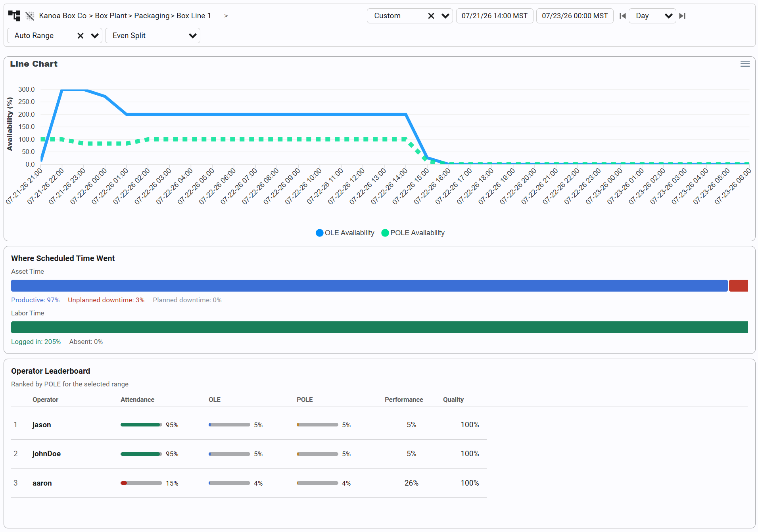
Task: Toggle OLE Availability series in legend
Action: 345,233
